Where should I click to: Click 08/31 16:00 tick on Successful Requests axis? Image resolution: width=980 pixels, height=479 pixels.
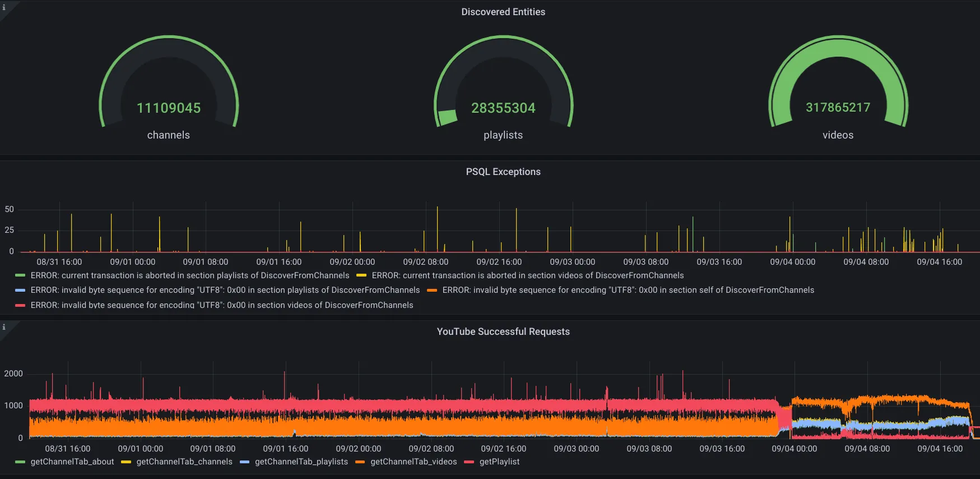pos(68,449)
